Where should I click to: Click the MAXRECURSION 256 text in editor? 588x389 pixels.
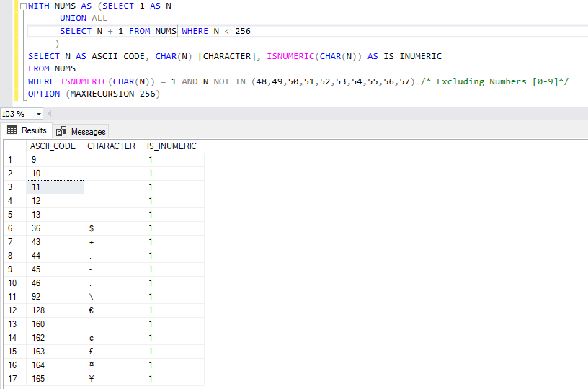pyautogui.click(x=113, y=94)
